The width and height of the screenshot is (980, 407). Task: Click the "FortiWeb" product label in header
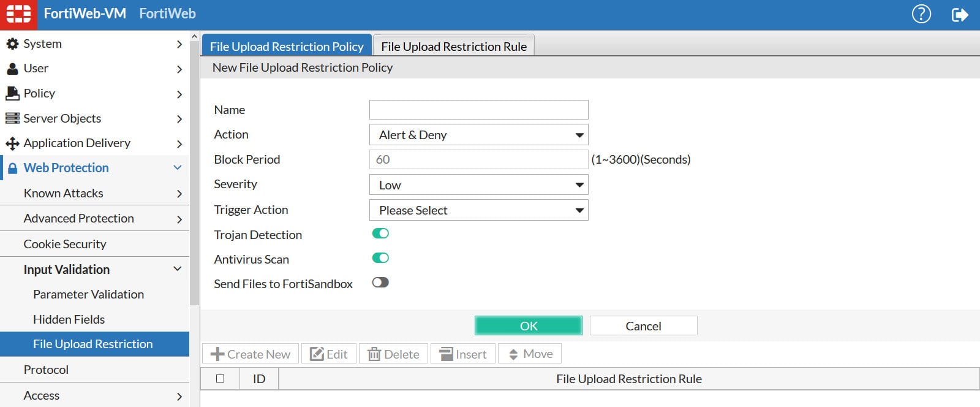pos(167,13)
